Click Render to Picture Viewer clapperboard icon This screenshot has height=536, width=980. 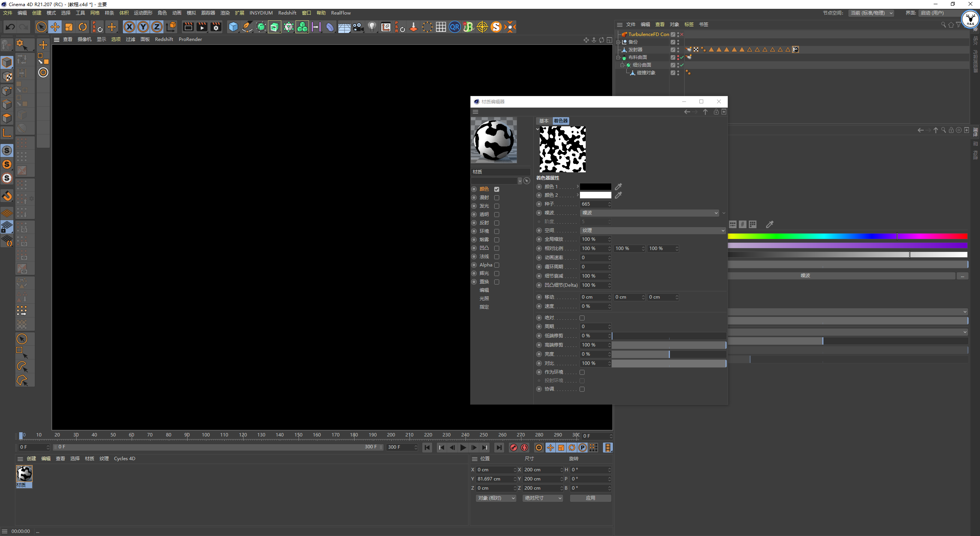[x=202, y=27]
